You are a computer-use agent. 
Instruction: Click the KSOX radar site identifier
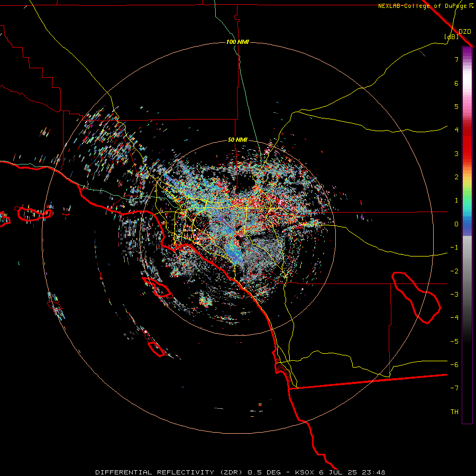point(305,472)
